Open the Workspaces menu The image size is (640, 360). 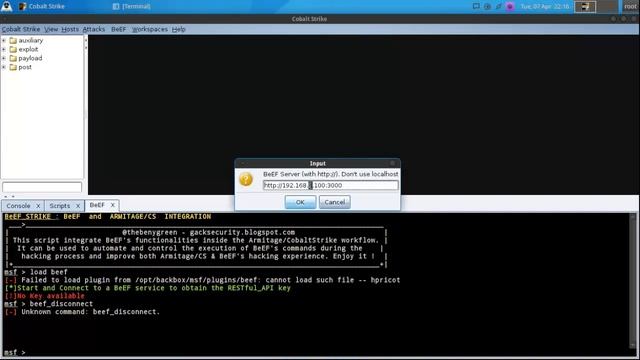[149, 29]
